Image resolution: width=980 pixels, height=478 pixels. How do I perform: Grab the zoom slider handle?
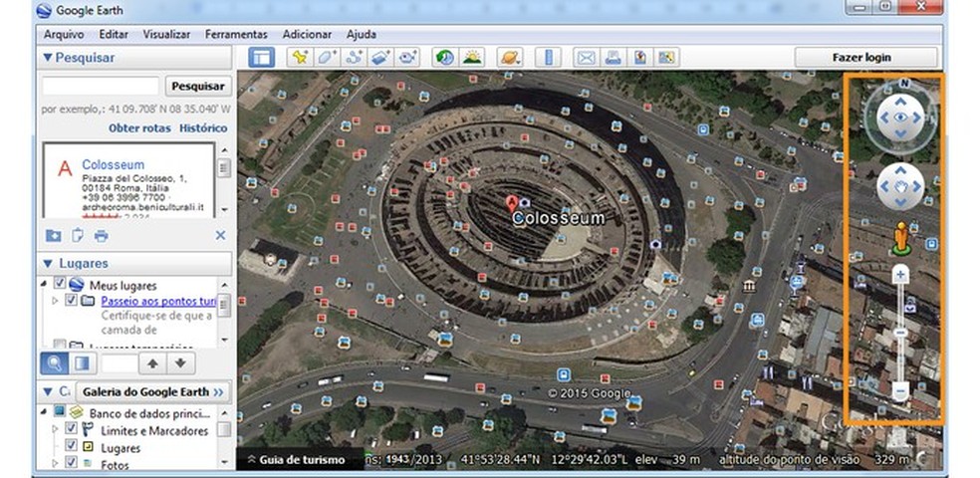click(900, 333)
